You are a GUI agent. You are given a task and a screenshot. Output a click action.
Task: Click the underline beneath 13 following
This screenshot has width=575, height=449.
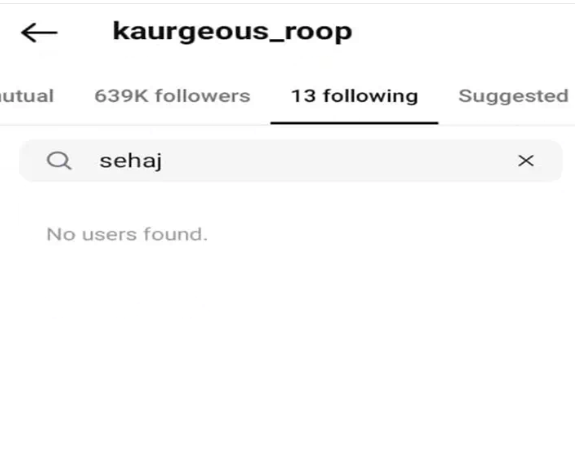click(x=355, y=123)
